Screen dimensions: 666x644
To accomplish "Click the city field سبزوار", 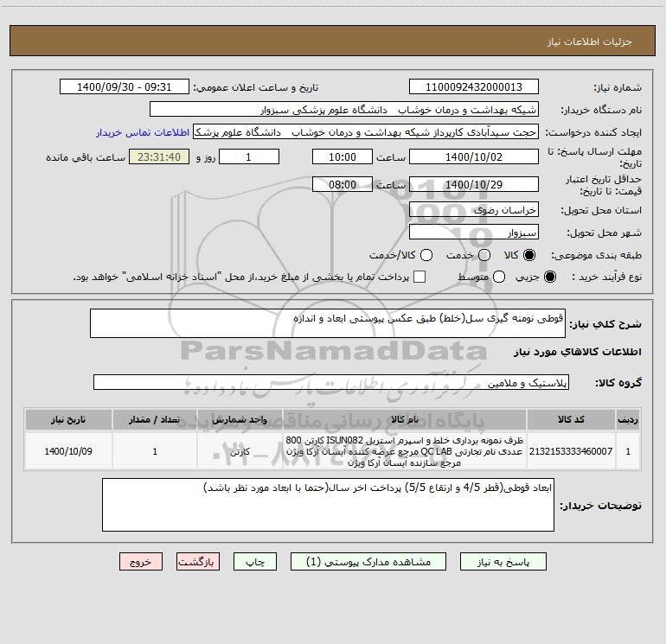I will 474,232.
